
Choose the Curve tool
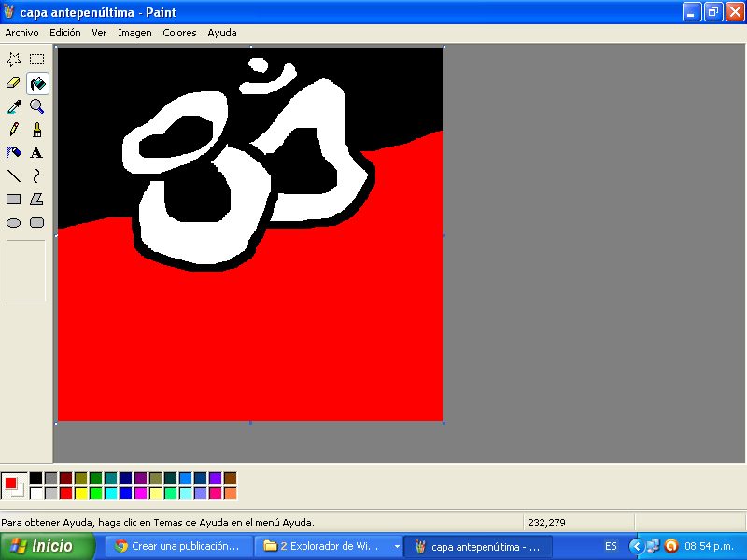[37, 176]
